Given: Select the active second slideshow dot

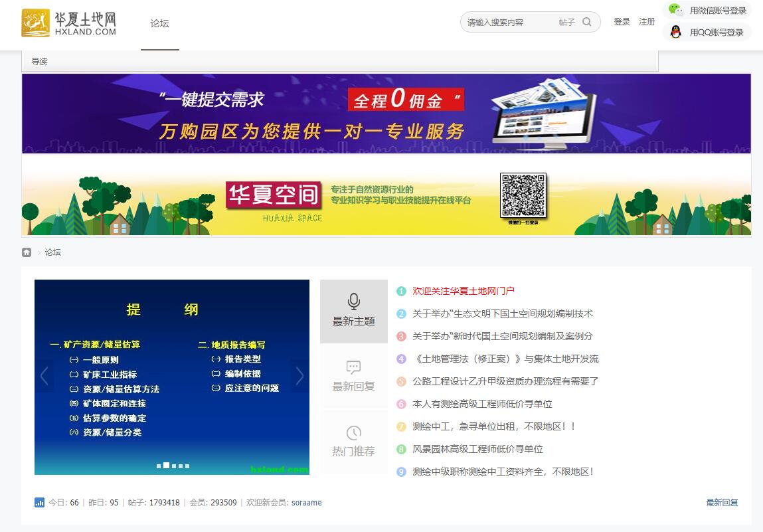Looking at the screenshot, I should click(167, 466).
